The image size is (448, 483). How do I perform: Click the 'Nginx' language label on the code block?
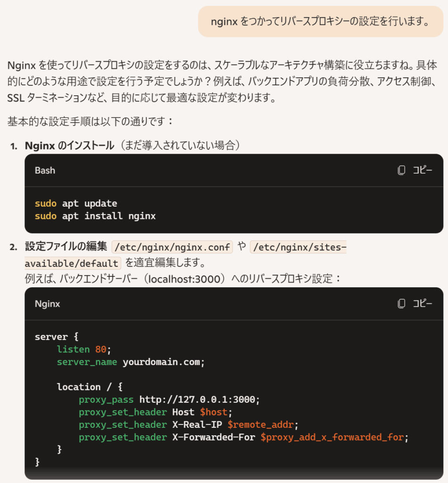(x=48, y=304)
